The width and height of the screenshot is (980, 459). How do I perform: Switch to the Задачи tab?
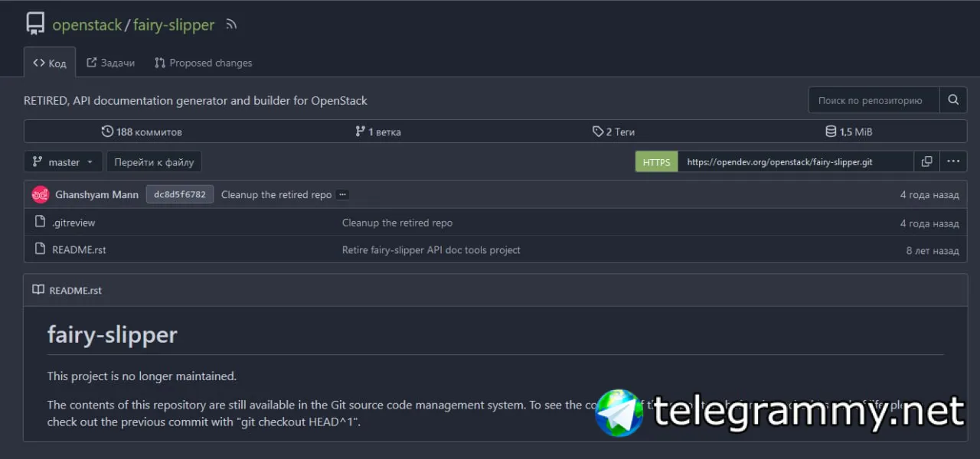111,63
